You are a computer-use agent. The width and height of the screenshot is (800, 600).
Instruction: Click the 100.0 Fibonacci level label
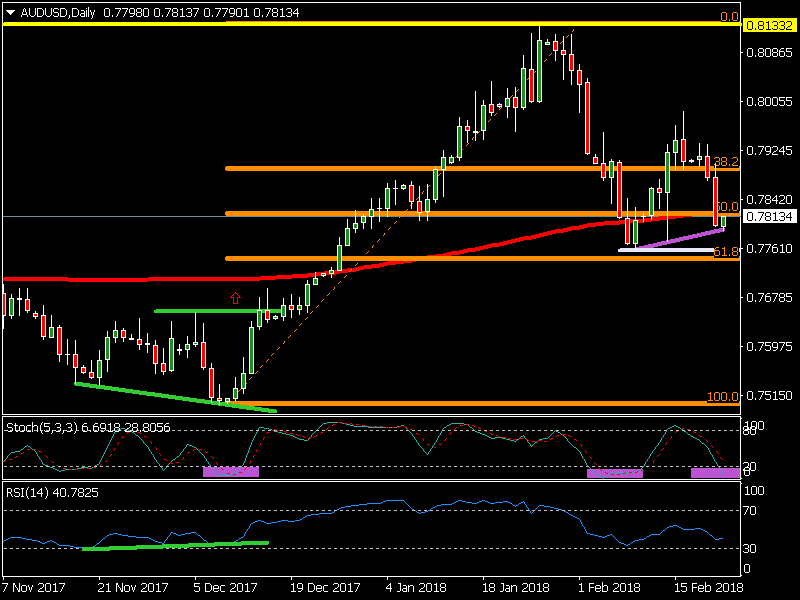722,397
